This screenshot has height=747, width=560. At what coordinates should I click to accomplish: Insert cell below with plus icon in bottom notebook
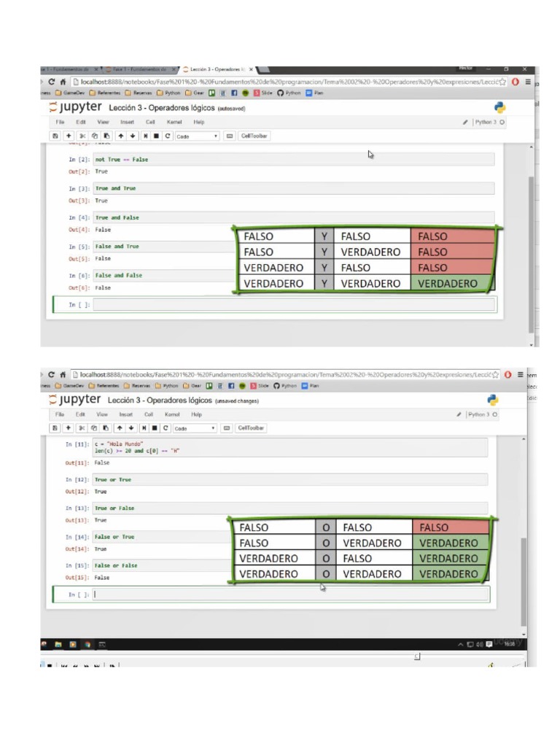68,427
